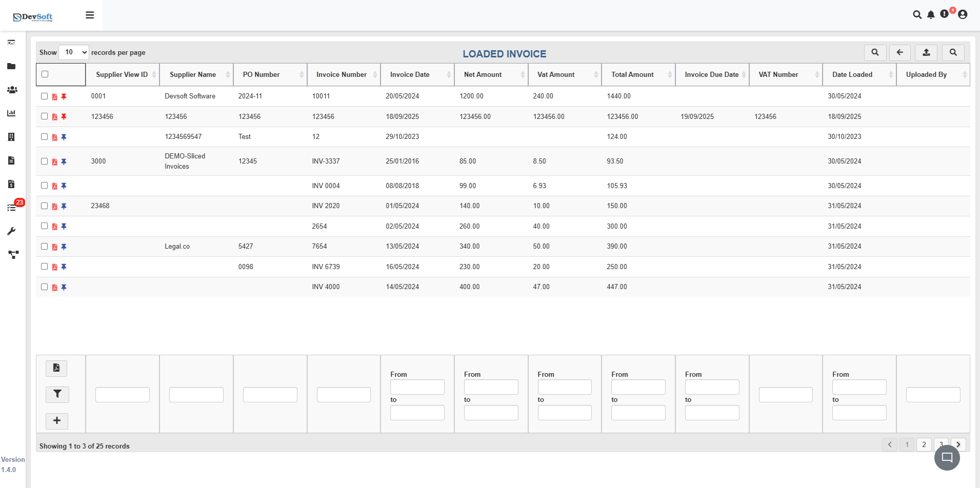Open the chat bubble at bottom right
This screenshot has width=980, height=488.
(x=946, y=457)
